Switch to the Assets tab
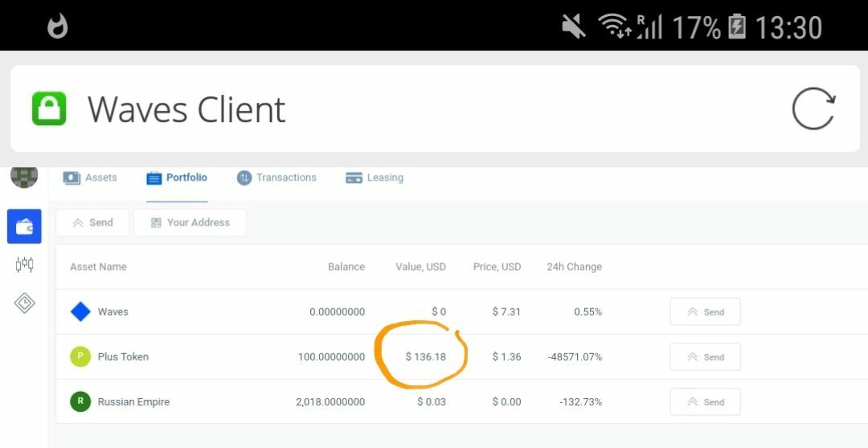 (90, 177)
